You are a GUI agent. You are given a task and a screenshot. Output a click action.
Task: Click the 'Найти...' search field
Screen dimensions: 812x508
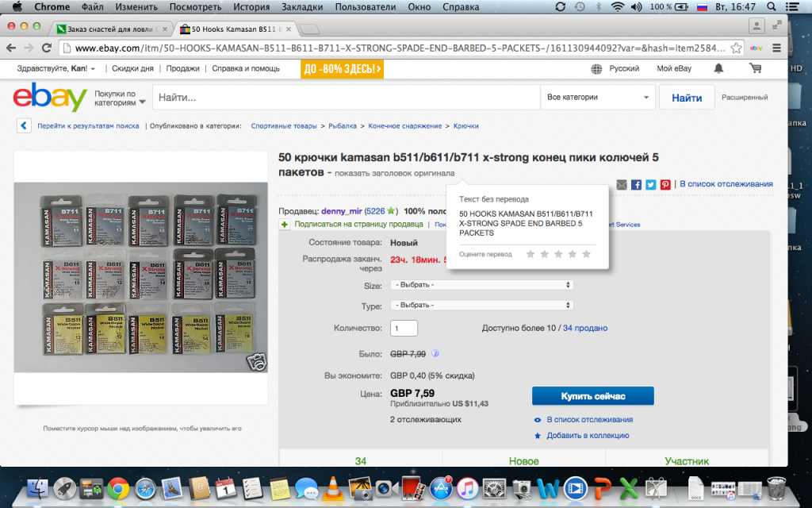[346, 97]
